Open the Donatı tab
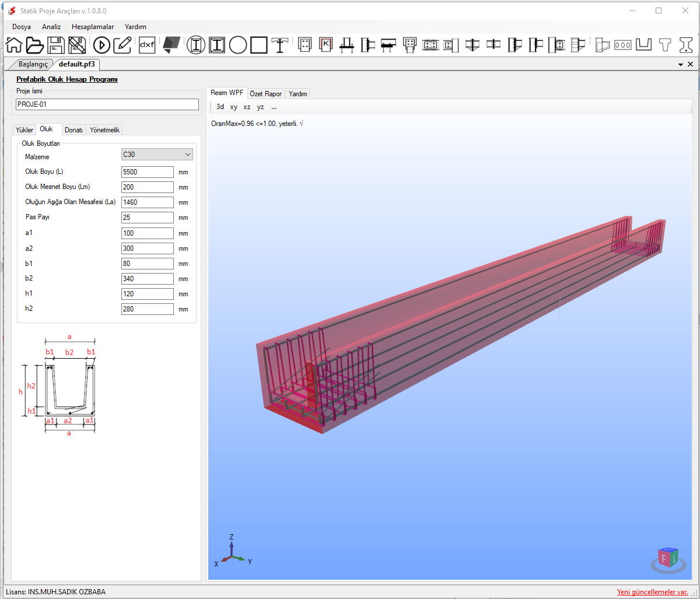The height and width of the screenshot is (599, 700). click(73, 130)
